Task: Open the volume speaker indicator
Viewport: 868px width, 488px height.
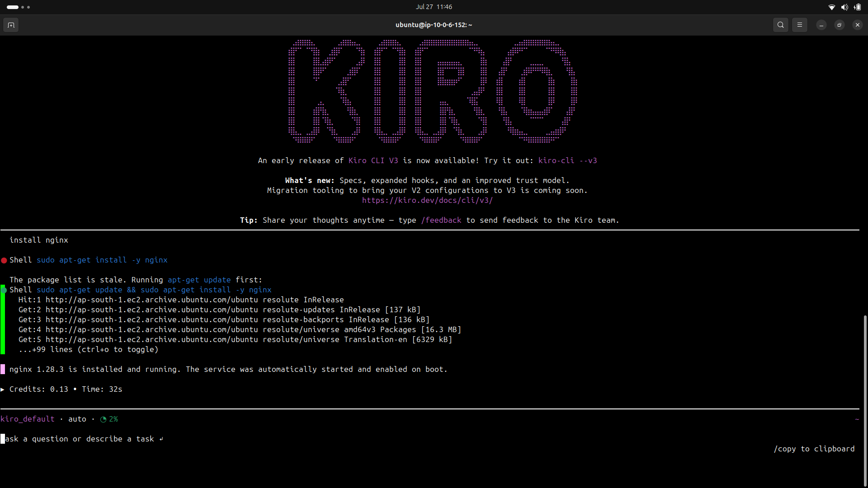Action: pos(844,7)
